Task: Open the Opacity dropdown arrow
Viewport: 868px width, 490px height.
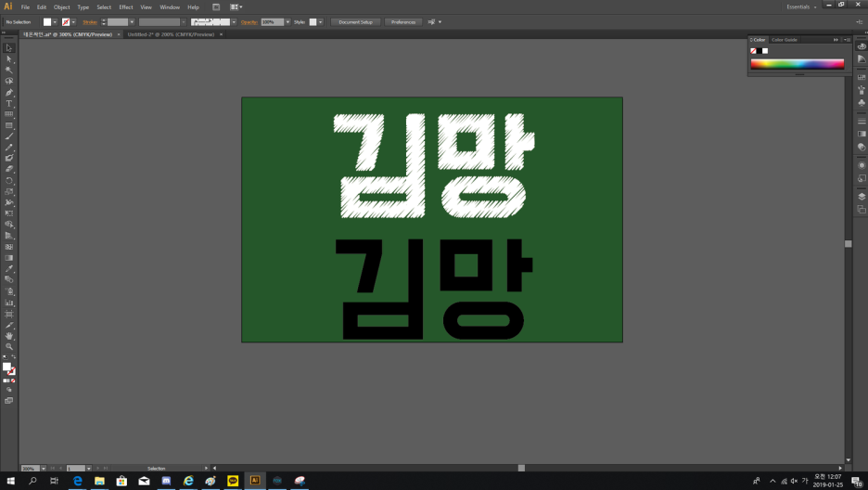Action: [287, 21]
